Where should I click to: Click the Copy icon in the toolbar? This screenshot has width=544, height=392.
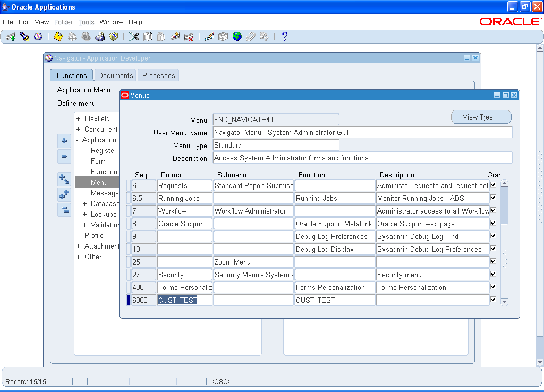click(148, 37)
